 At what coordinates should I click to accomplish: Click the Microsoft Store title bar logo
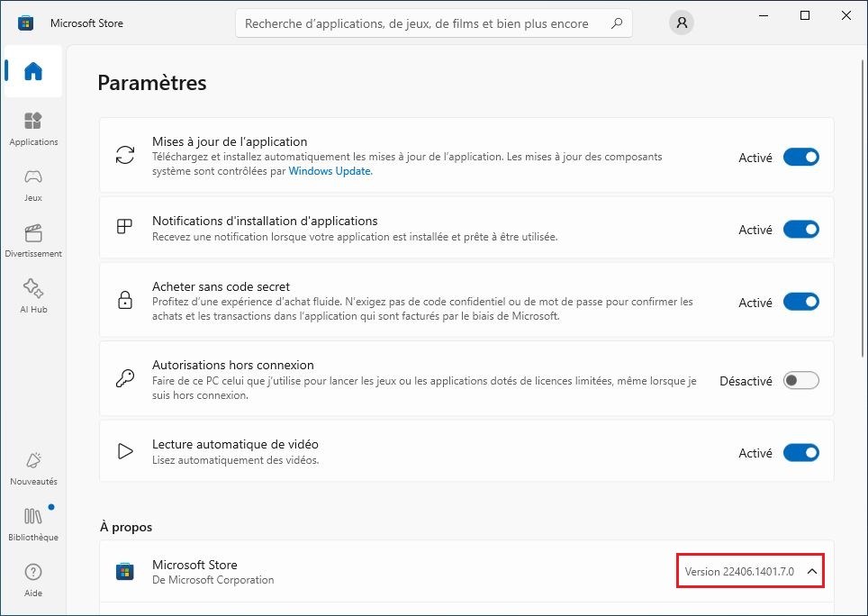26,23
